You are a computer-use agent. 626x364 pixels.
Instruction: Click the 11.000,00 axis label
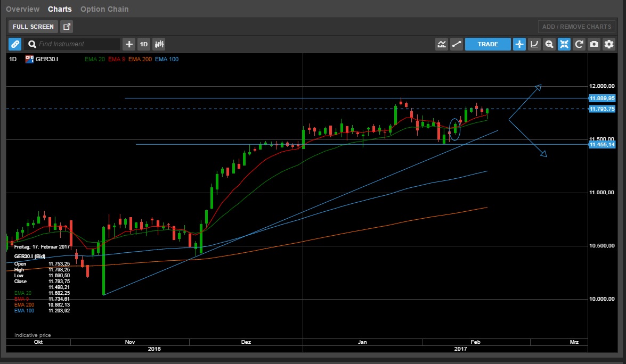coord(601,193)
